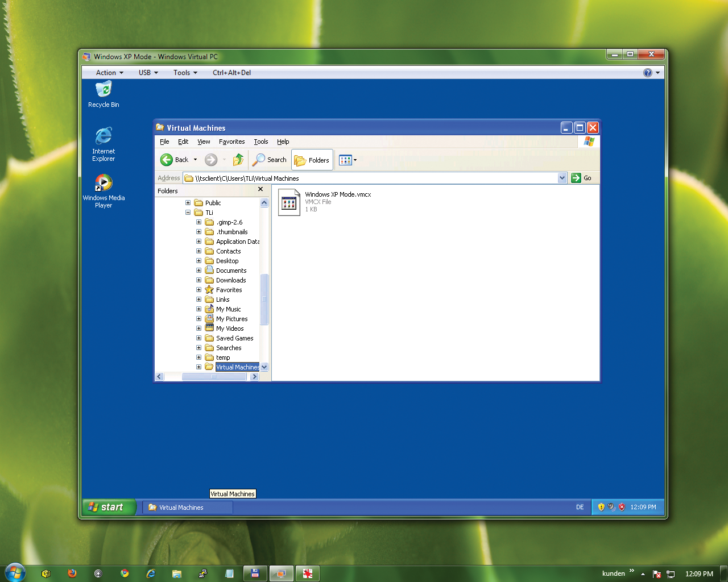Open the address bar history dropdown
The height and width of the screenshot is (582, 728).
(562, 178)
